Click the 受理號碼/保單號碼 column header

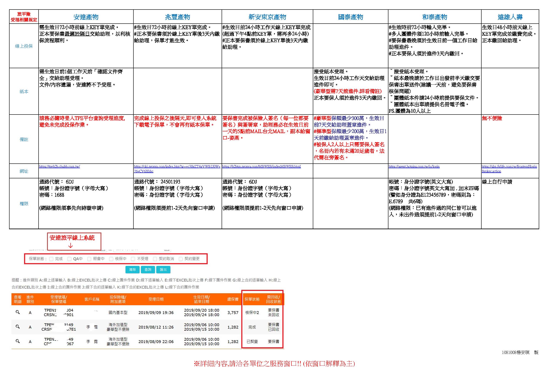pos(59,299)
